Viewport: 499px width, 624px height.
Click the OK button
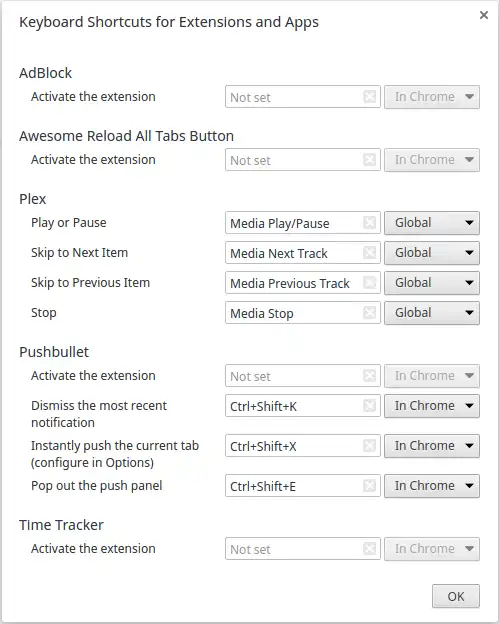point(456,596)
